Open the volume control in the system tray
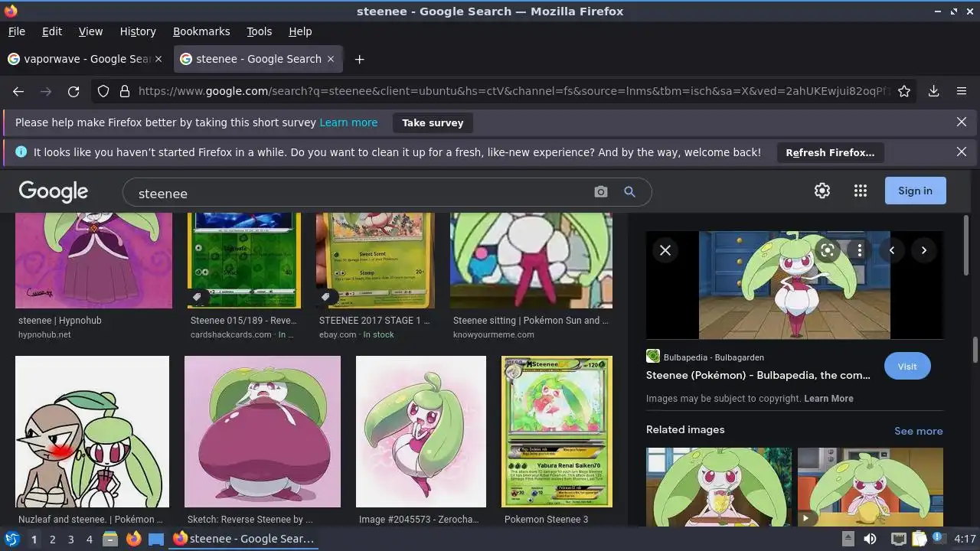Image resolution: width=980 pixels, height=551 pixels. [x=870, y=539]
